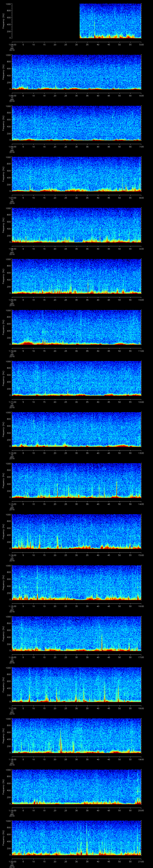153x868 pixels.
Task: Select the spectrogram starting at 1:17:00
Action: point(76,684)
